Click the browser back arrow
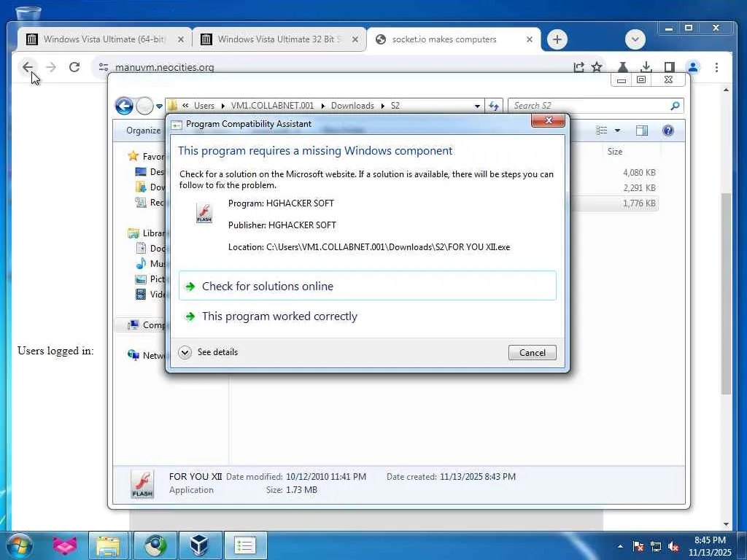 (28, 67)
